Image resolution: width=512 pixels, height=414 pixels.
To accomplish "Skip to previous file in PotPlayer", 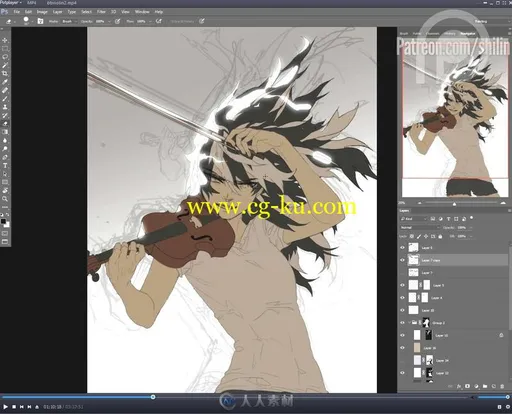I will point(22,407).
